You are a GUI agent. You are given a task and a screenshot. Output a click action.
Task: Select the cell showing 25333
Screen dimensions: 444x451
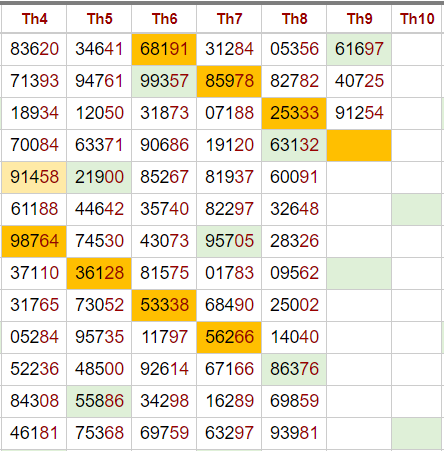point(294,113)
